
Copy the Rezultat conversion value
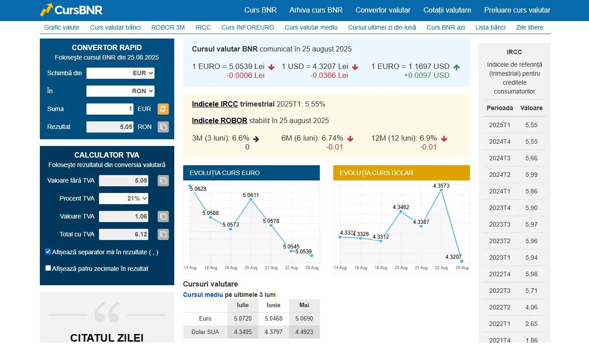pyautogui.click(x=163, y=127)
